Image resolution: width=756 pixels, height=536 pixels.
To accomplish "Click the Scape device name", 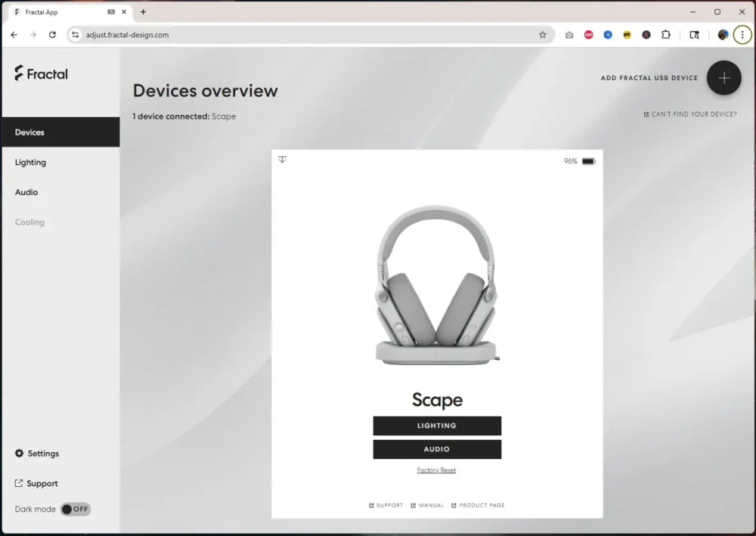I will tap(437, 400).
